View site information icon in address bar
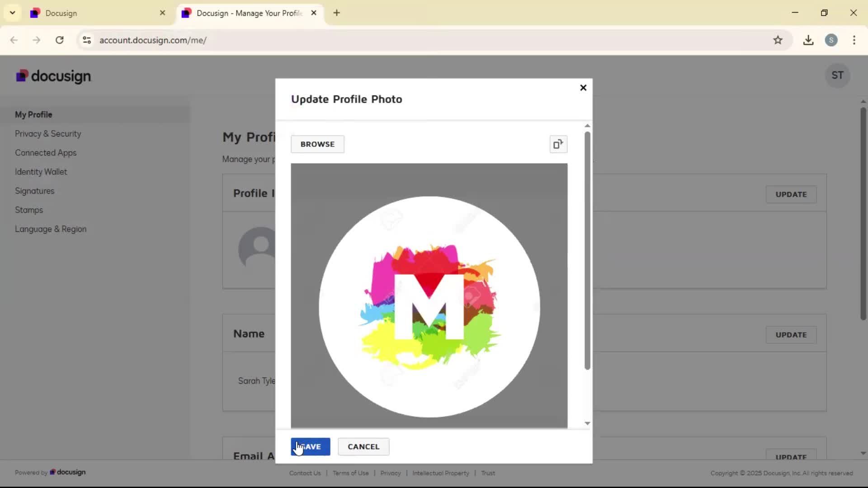Screen dimensions: 868x488 coord(87,40)
